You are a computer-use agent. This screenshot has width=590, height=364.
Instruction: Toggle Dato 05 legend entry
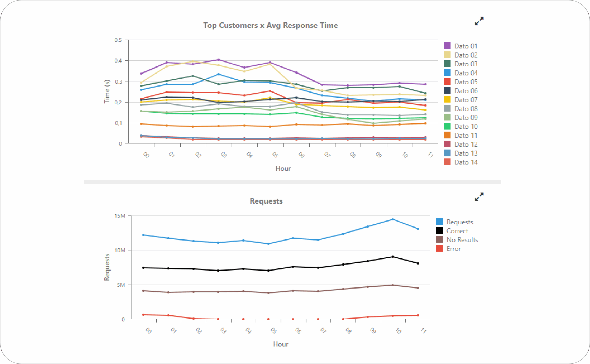(x=466, y=82)
